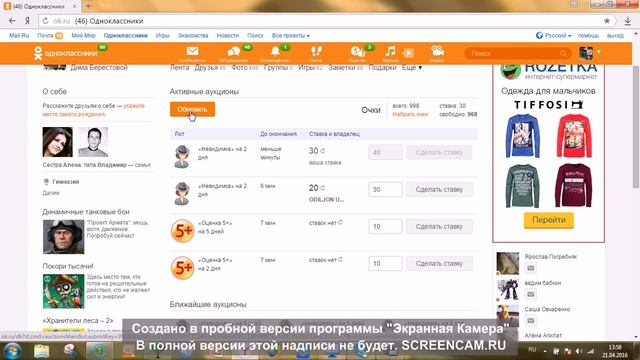The width and height of the screenshot is (640, 360).
Task: Click Перейти button in Rozetka ad
Action: [549, 220]
